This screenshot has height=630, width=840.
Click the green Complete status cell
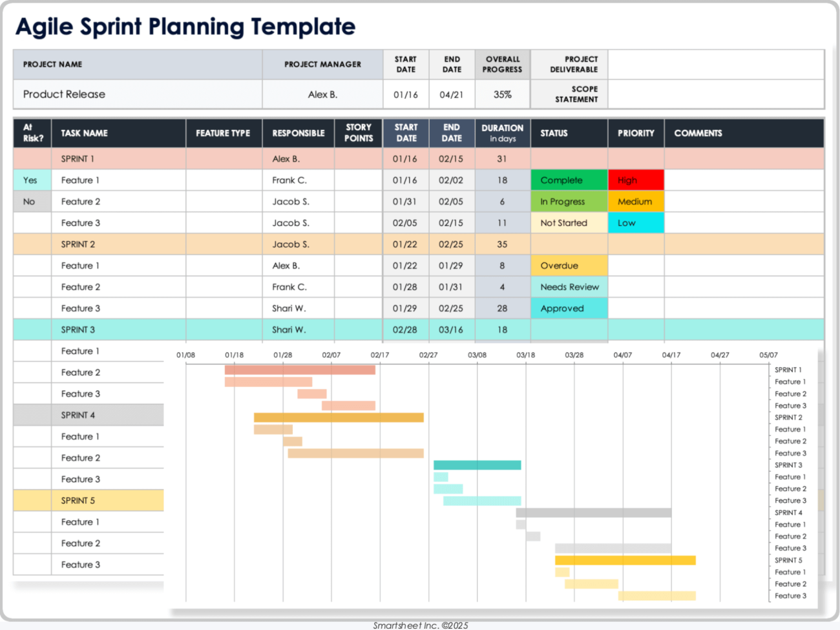click(569, 180)
